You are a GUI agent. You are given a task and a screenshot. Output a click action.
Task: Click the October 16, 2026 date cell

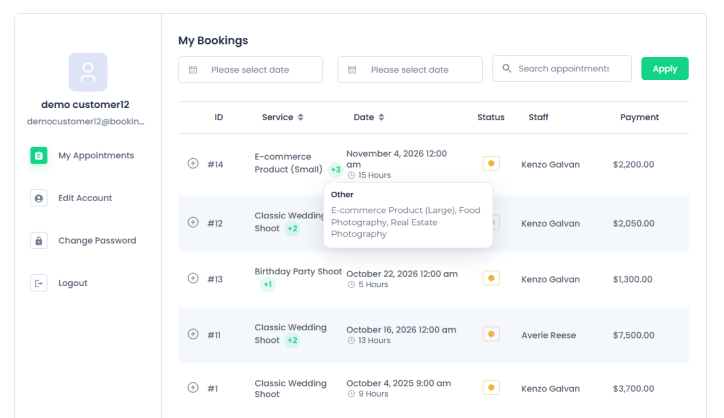tap(401, 330)
